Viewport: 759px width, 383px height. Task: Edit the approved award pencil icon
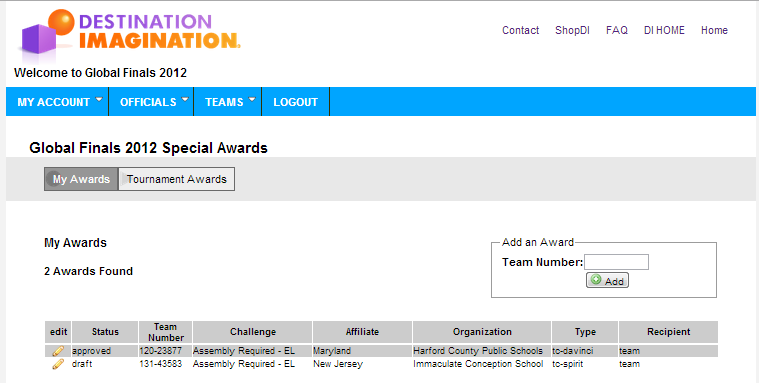[x=58, y=351]
